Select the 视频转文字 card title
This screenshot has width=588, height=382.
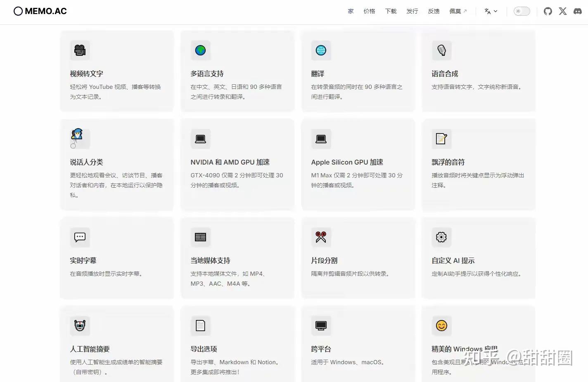coord(86,74)
